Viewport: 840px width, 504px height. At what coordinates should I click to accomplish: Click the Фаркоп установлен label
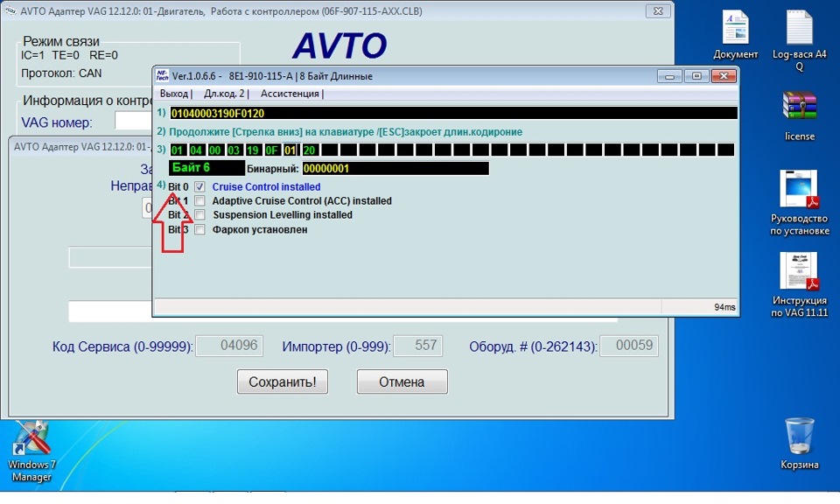pos(260,229)
